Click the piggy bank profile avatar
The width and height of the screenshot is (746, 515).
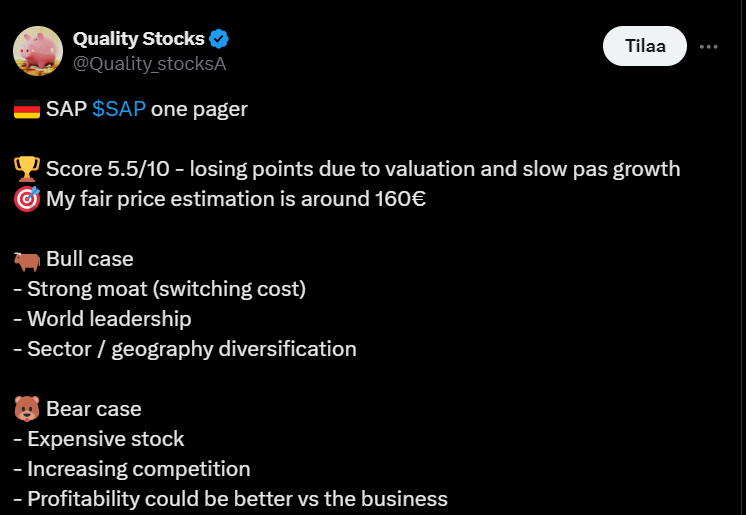(37, 50)
